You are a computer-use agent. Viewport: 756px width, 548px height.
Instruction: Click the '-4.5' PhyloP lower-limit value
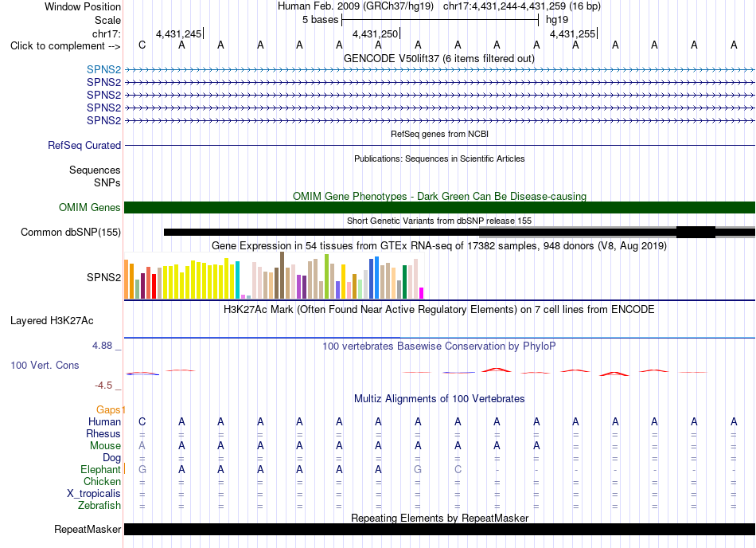pyautogui.click(x=103, y=385)
